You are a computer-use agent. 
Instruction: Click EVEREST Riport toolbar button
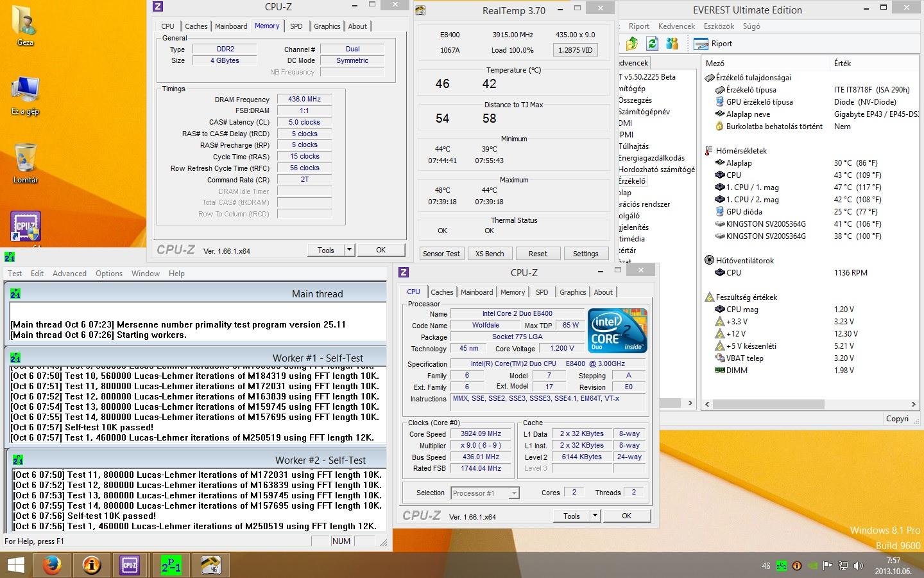pyautogui.click(x=714, y=44)
